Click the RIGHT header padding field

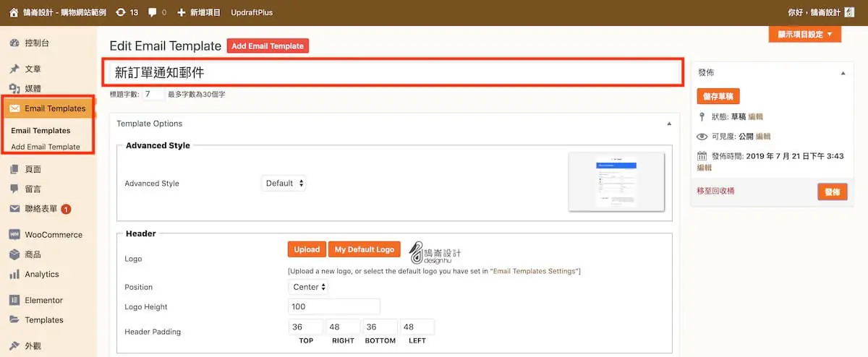click(x=343, y=327)
